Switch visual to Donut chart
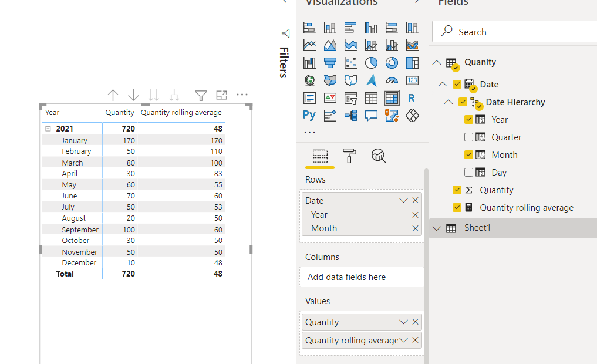597x364 pixels. pos(392,63)
